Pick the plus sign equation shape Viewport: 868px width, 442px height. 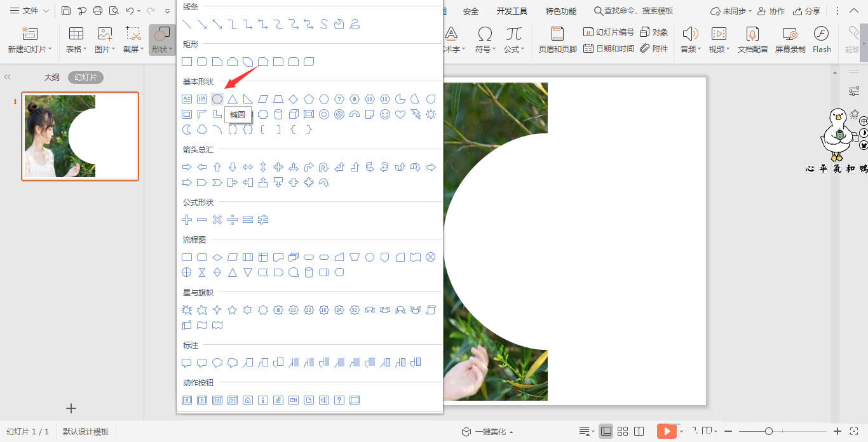[187, 220]
